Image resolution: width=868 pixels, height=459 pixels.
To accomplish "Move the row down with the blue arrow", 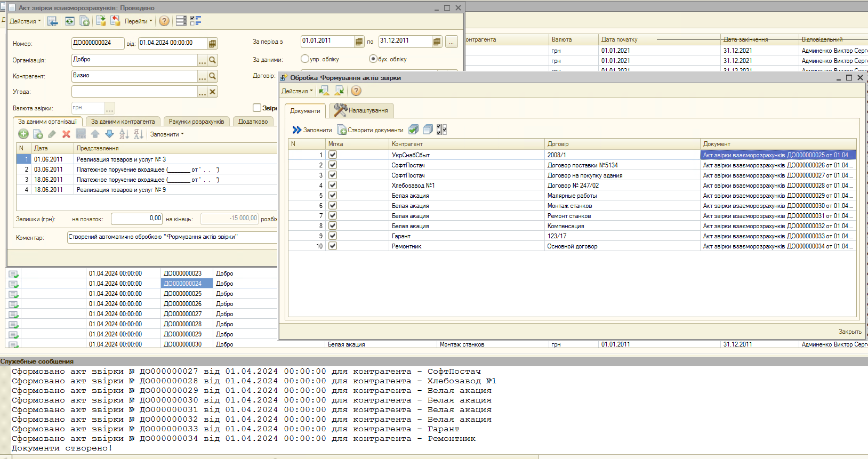I will point(109,134).
